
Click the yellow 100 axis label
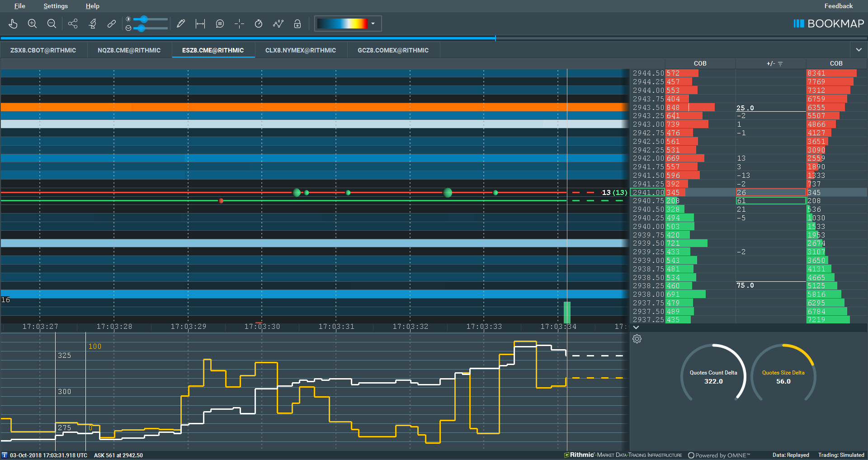(x=95, y=346)
